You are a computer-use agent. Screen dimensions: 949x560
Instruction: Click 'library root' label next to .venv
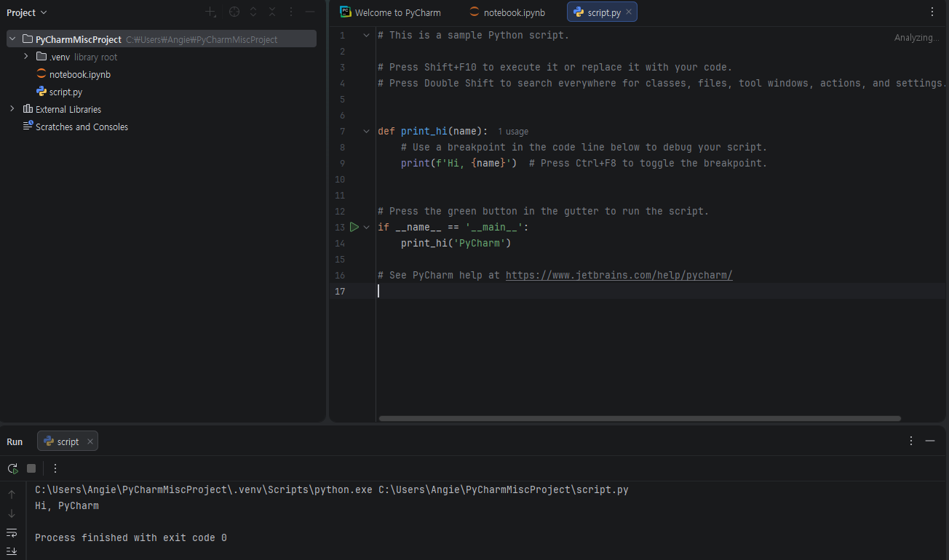95,57
